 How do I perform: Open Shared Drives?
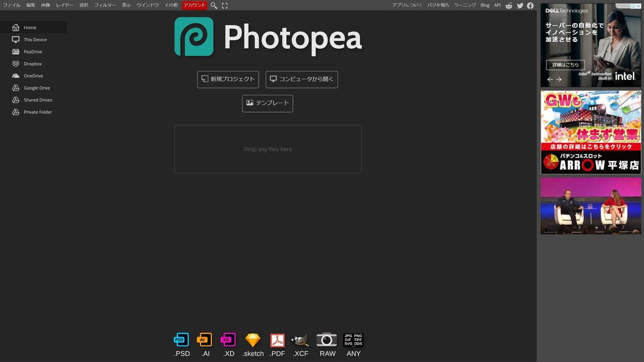tap(33, 100)
